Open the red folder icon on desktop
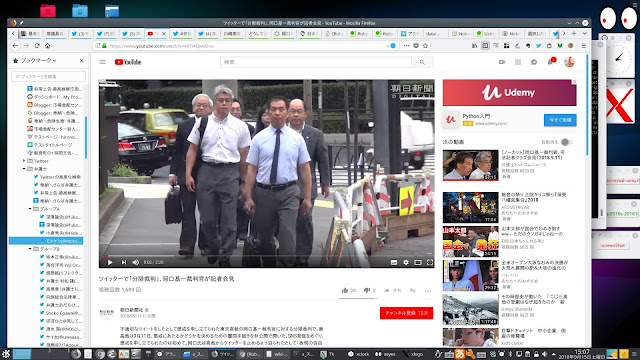This screenshot has height=360, width=640. pos(48,11)
